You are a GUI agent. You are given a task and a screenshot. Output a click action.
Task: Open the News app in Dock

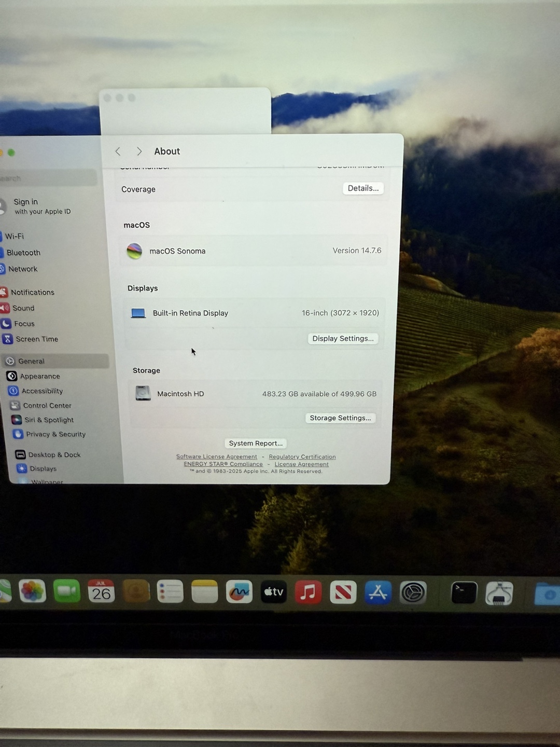click(x=343, y=592)
